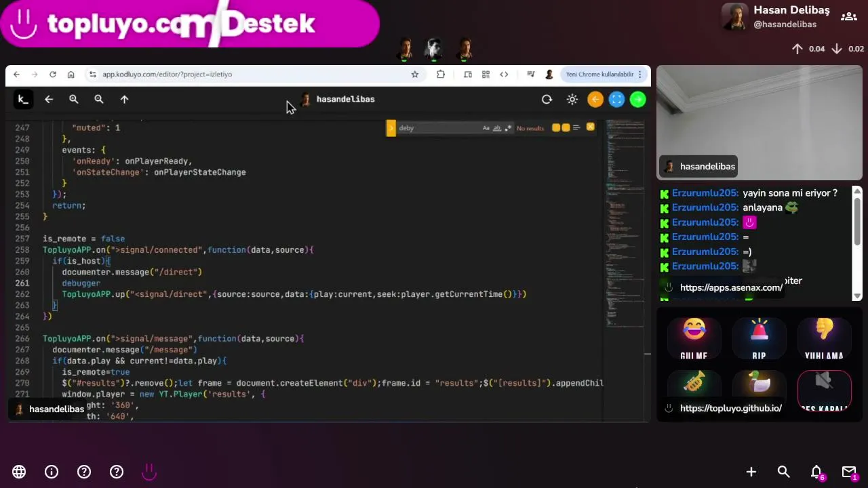
Task: Open messages envelope icon with badge
Action: tap(849, 472)
